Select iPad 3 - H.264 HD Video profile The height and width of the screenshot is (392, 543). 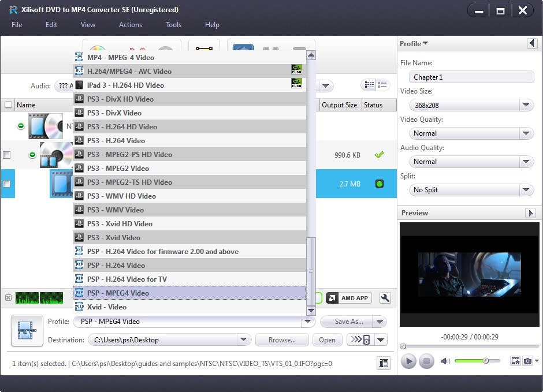click(189, 85)
